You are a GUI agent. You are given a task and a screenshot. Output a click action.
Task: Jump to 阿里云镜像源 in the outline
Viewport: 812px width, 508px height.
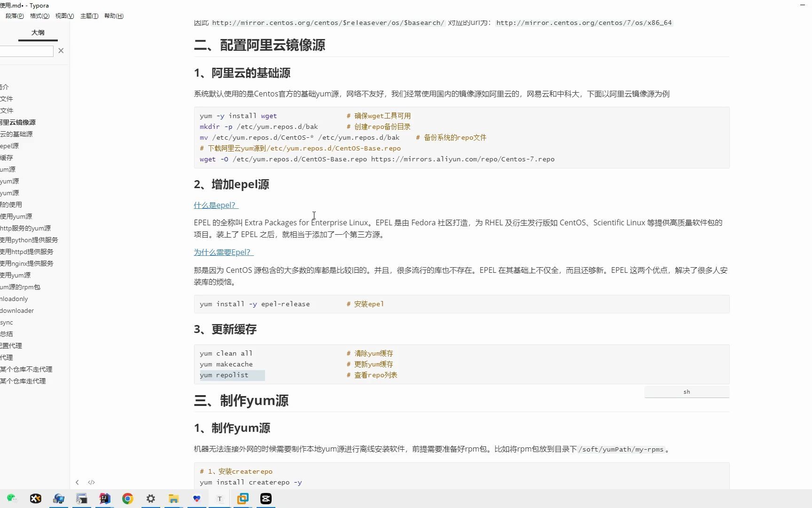[18, 122]
